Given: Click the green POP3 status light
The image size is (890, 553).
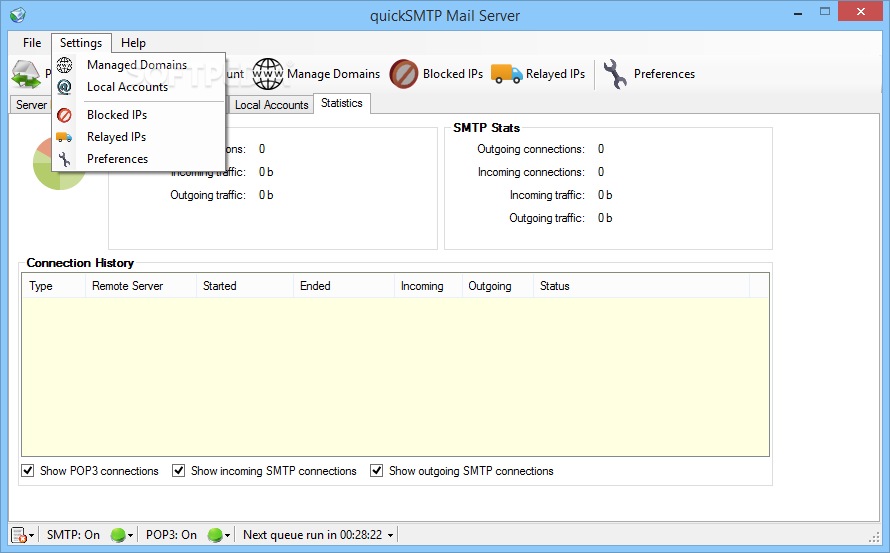Looking at the screenshot, I should [x=215, y=535].
